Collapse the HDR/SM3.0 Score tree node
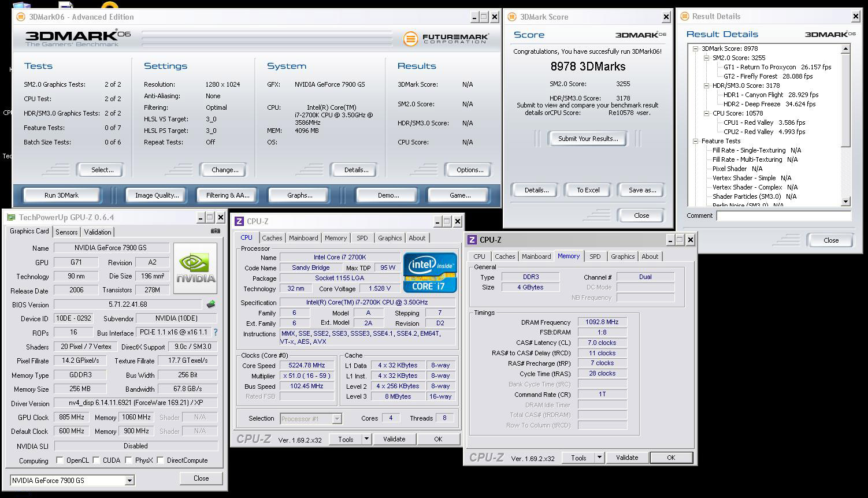The width and height of the screenshot is (868, 498). [x=706, y=86]
